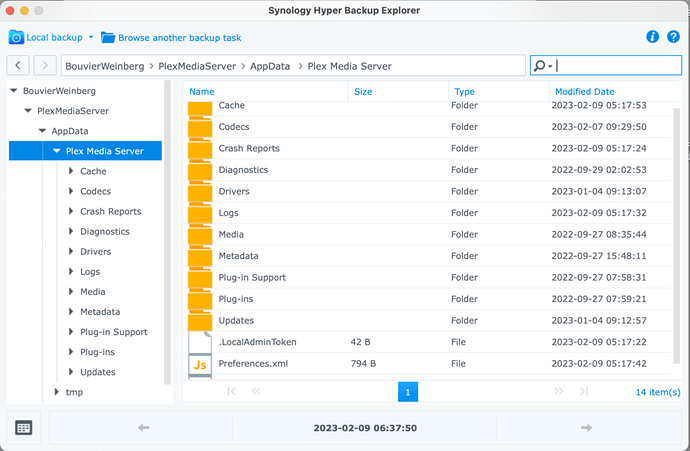Screen dimensions: 690x451
Task: Click the Updates folder icon in list
Action: 200,322
